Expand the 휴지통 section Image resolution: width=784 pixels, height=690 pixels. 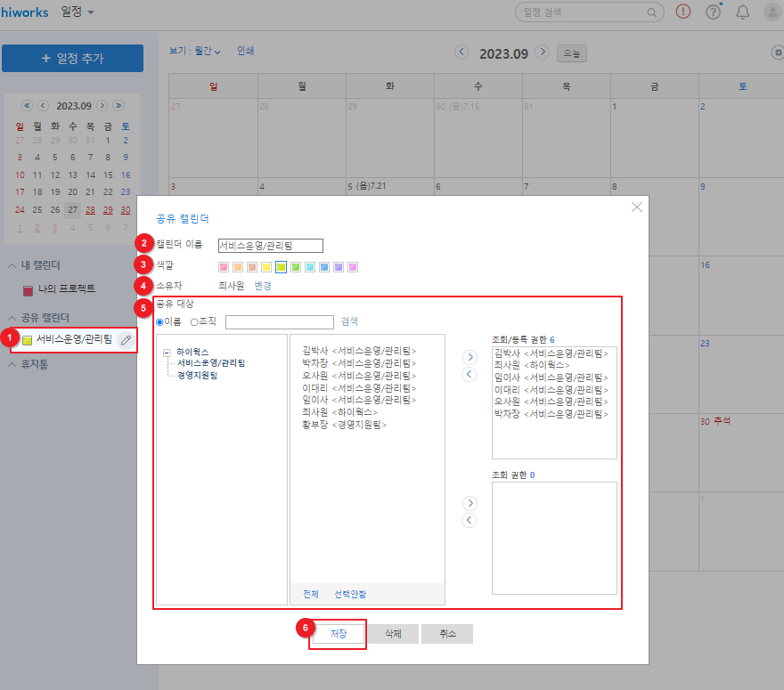point(12,365)
